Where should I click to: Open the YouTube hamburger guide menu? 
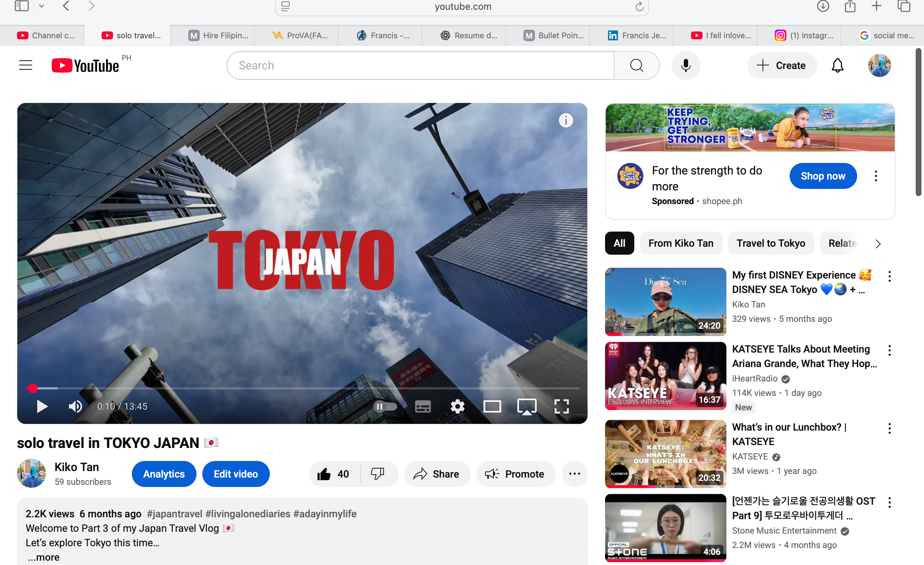click(26, 66)
